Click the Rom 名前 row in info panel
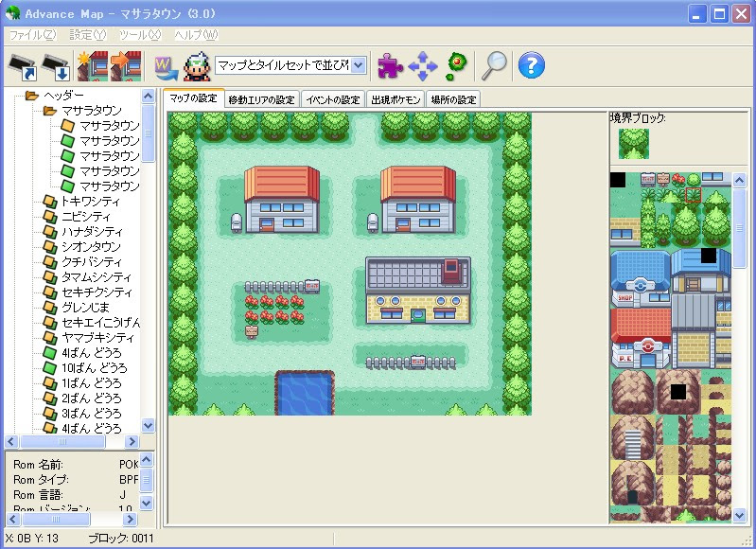Screen dimensions: 756x549 click(75, 465)
